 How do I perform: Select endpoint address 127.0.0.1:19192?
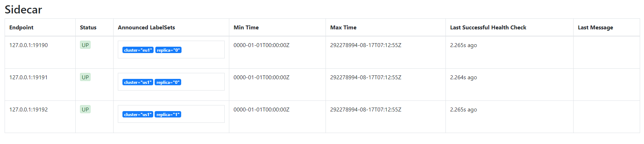[29, 110]
